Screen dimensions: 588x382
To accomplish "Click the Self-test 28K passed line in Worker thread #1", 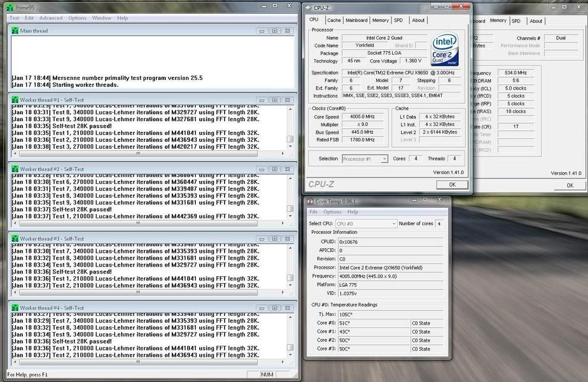I will pyautogui.click(x=62, y=126).
